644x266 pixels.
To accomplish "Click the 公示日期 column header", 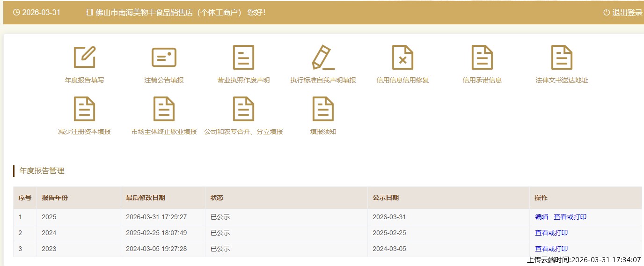I will click(x=386, y=198).
